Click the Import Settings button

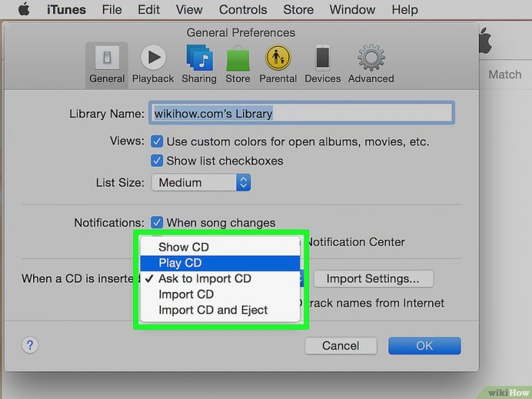374,278
